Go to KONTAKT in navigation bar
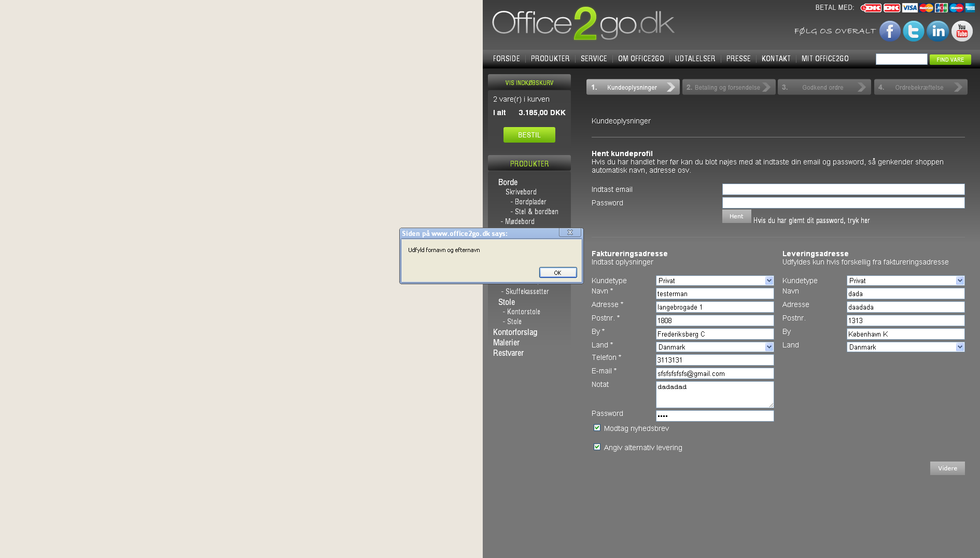980x558 pixels. (x=776, y=59)
